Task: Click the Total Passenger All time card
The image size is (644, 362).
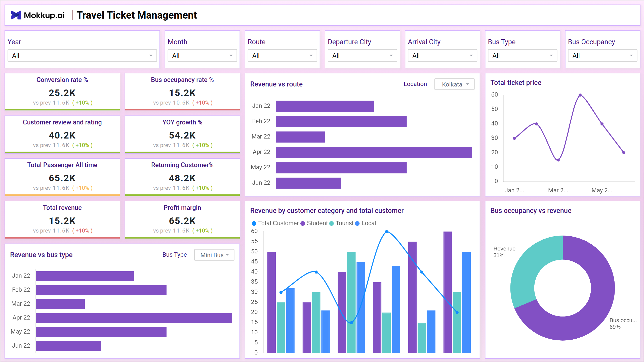Action: pyautogui.click(x=62, y=177)
